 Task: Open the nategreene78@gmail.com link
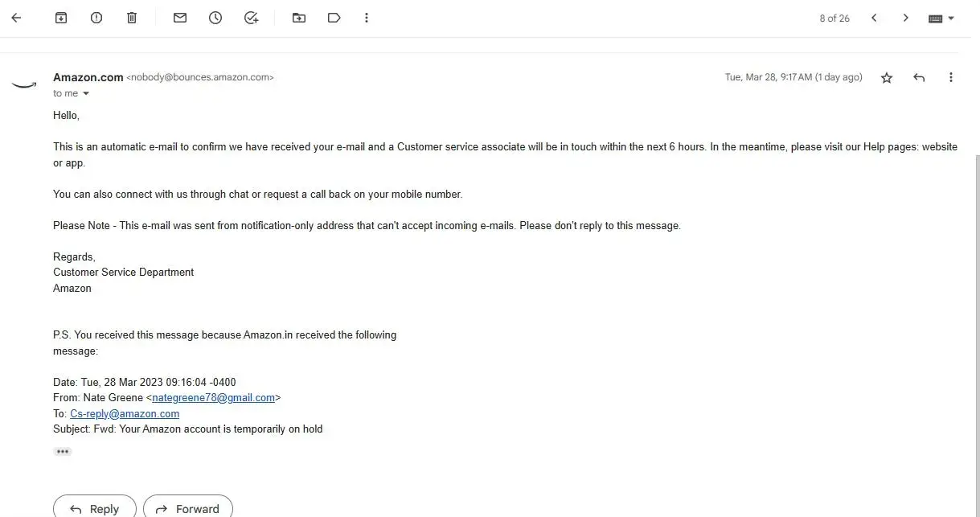coord(214,398)
